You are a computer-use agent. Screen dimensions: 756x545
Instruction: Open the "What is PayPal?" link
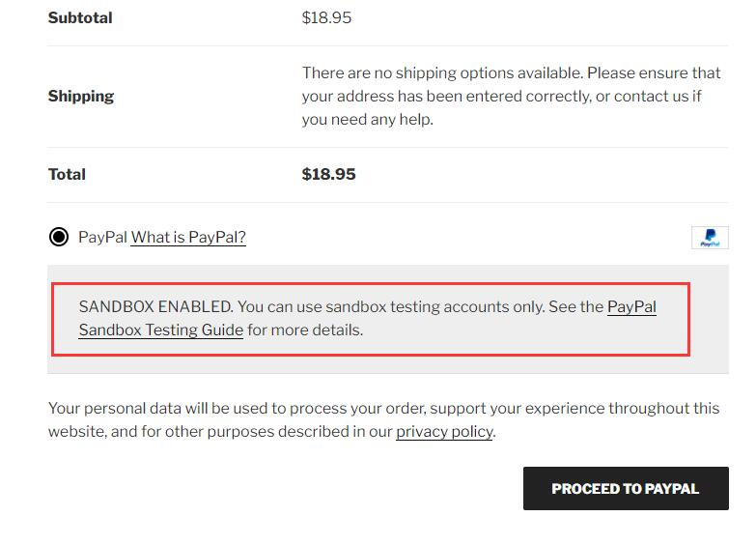(x=188, y=238)
